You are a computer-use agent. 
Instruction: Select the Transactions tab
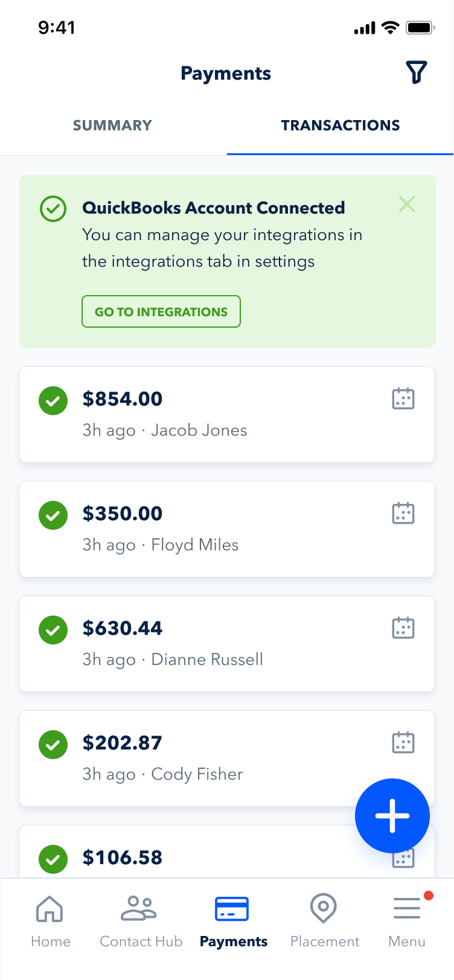[x=340, y=126]
